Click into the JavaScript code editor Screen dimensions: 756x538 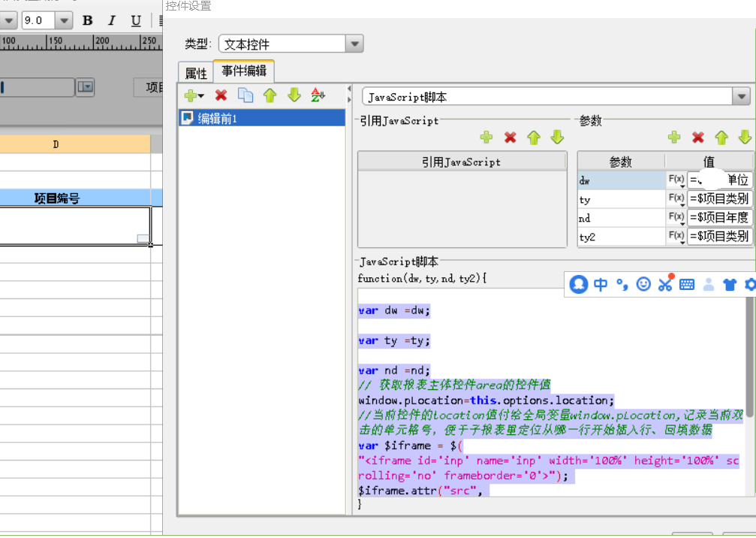(x=552, y=392)
